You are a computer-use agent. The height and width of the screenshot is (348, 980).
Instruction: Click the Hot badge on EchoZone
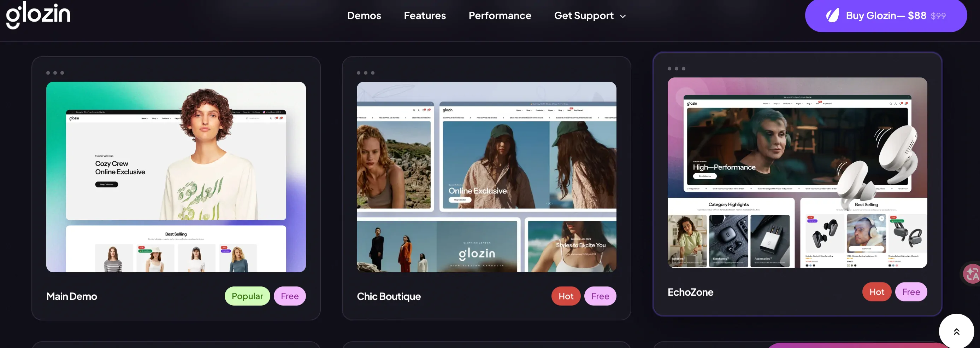(x=876, y=292)
